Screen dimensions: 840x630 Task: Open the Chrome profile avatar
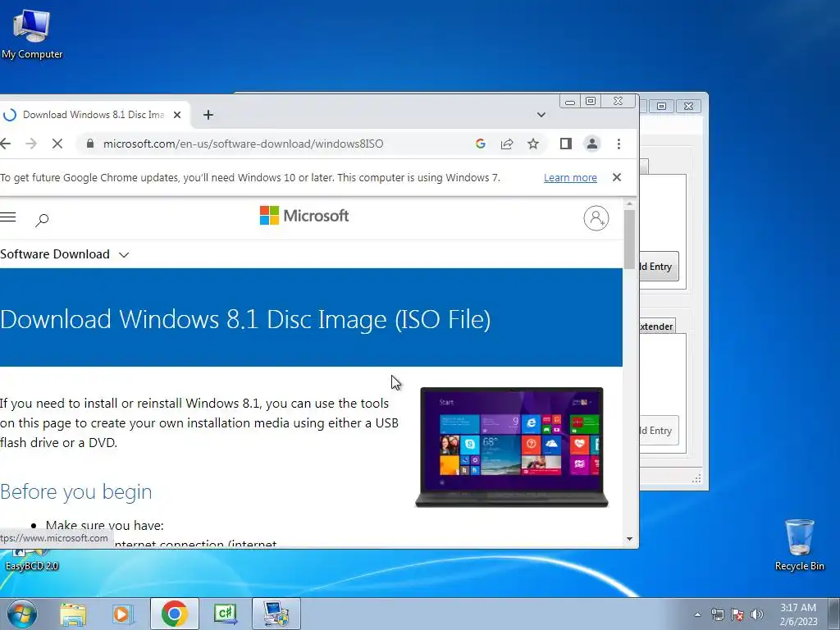click(592, 144)
